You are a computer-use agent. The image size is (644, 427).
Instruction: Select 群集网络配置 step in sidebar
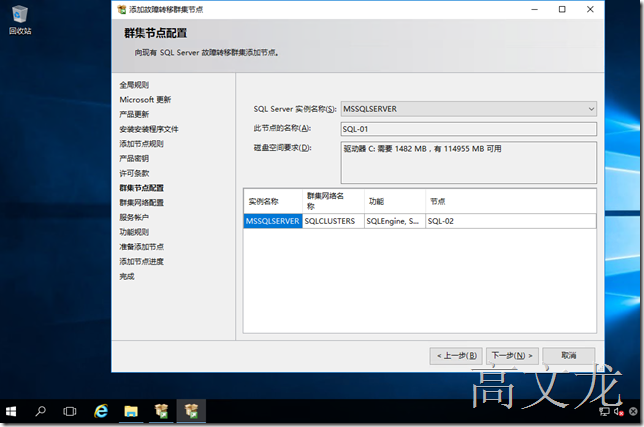(141, 203)
